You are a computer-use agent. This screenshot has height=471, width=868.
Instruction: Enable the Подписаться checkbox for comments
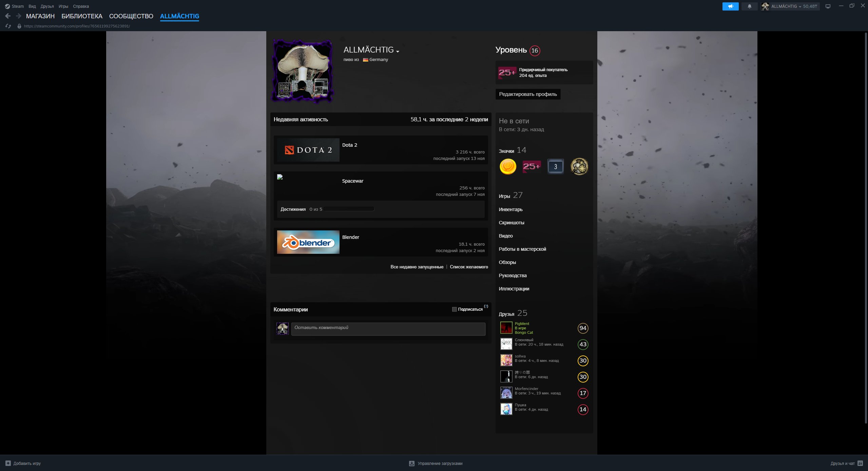(454, 309)
